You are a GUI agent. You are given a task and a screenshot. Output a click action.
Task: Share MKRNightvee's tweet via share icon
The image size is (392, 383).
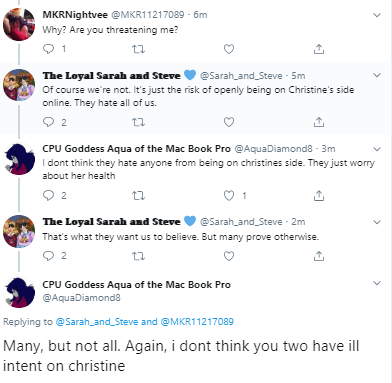[319, 49]
